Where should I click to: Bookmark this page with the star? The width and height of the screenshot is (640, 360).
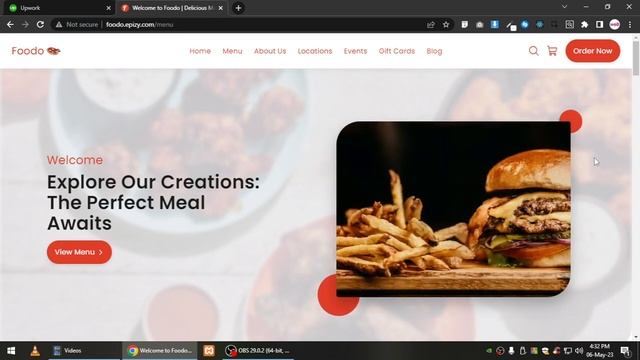[x=446, y=24]
